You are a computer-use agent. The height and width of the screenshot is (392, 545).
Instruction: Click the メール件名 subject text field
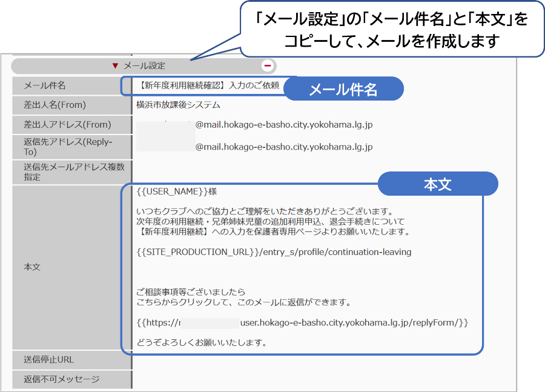tap(201, 85)
